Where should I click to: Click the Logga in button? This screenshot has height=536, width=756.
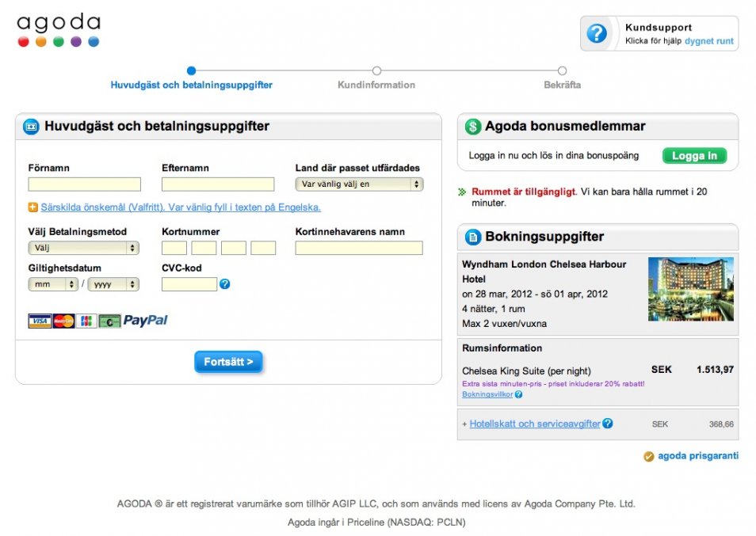coord(694,155)
